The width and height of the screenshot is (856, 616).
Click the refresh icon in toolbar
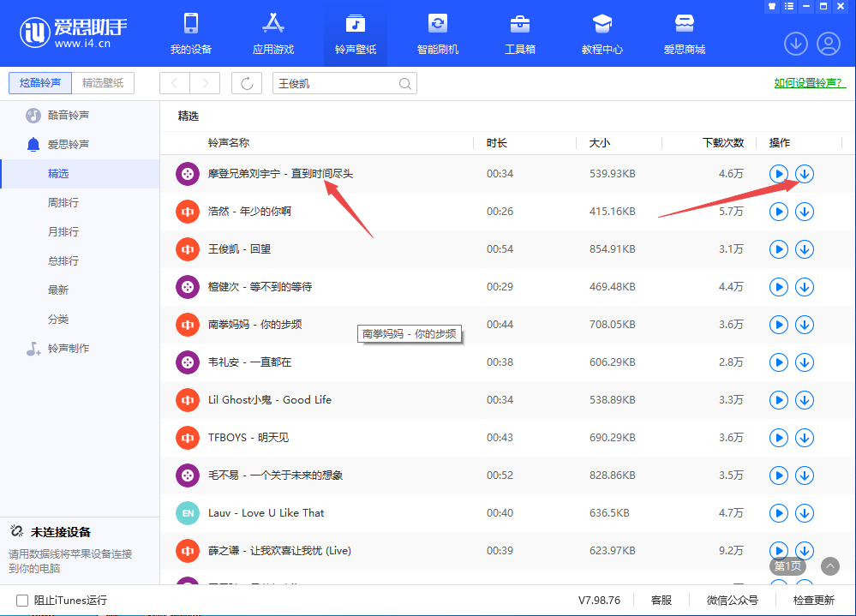click(247, 83)
